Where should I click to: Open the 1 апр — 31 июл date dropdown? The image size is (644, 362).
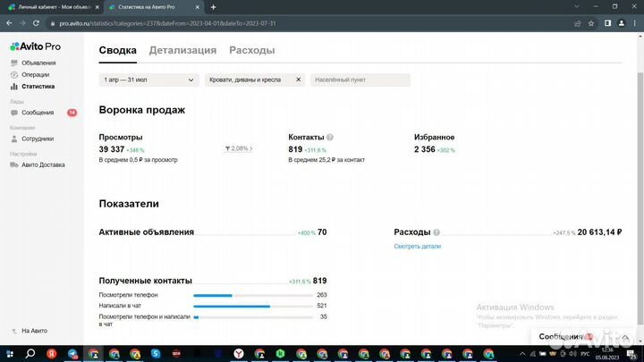point(148,80)
